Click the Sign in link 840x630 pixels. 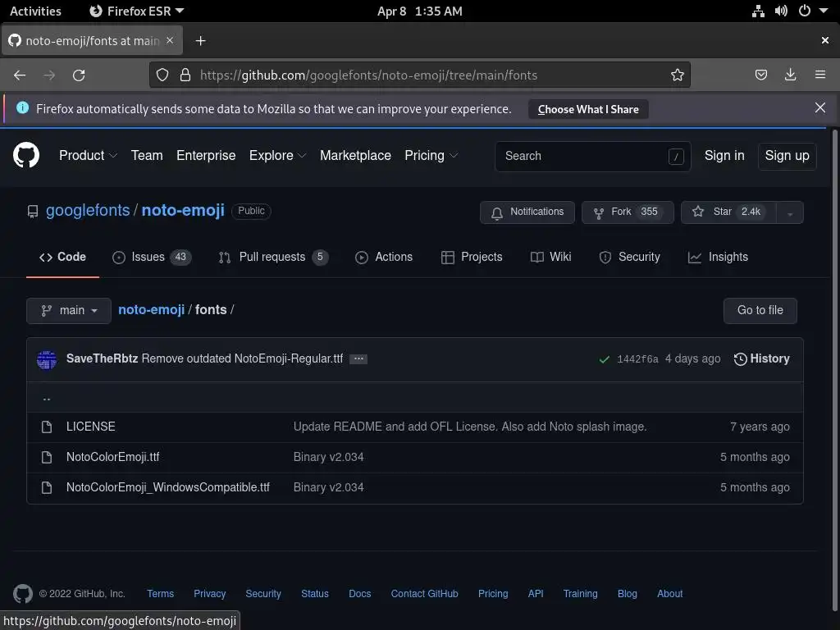(724, 155)
